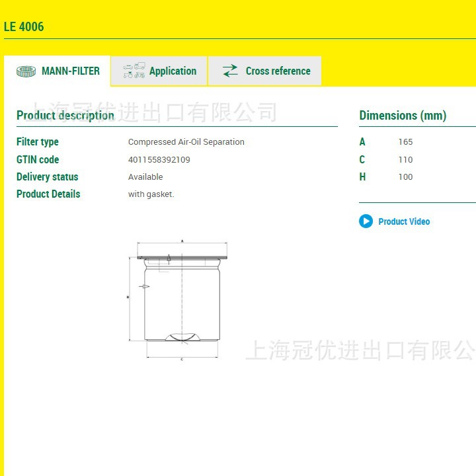Click dimension H value 100

(x=405, y=177)
